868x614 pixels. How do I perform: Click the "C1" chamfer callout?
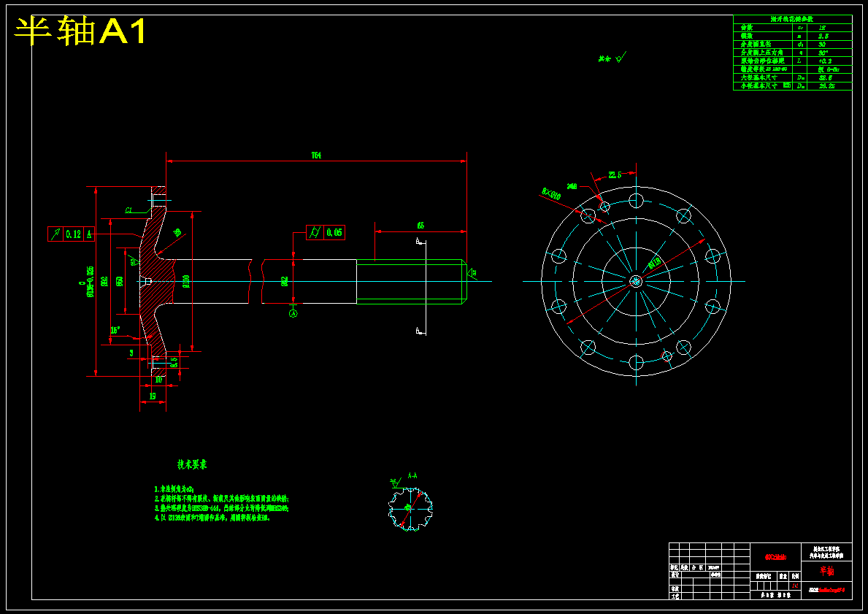point(128,210)
